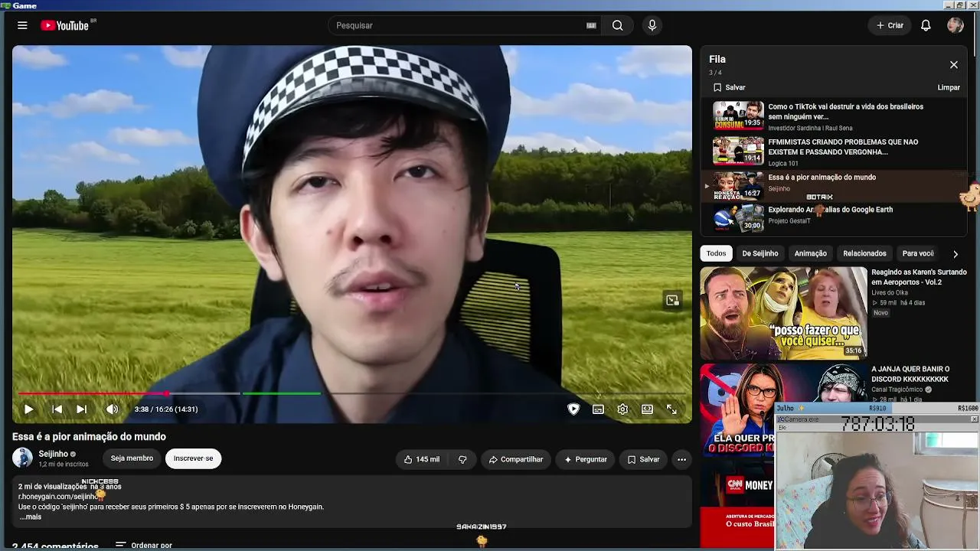Viewport: 980px width, 551px height.
Task: Click the overlay icon on the video
Action: pos(672,300)
